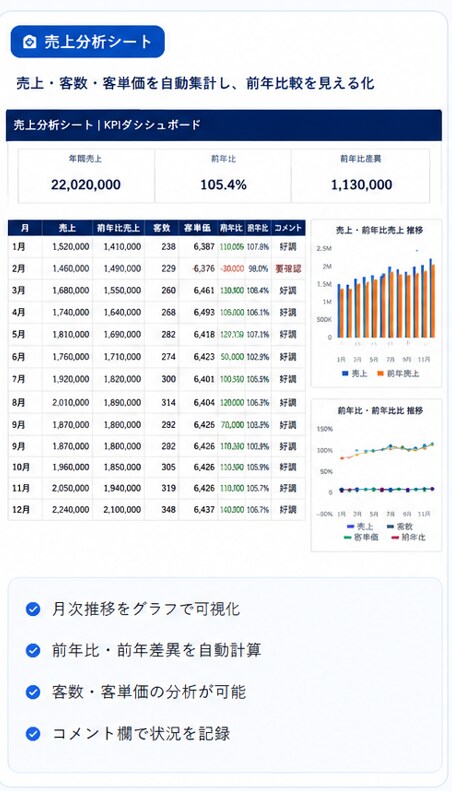The width and height of the screenshot is (452, 791).
Task: Select the 6,493 unit price in 4月 row
Action: click(x=204, y=313)
